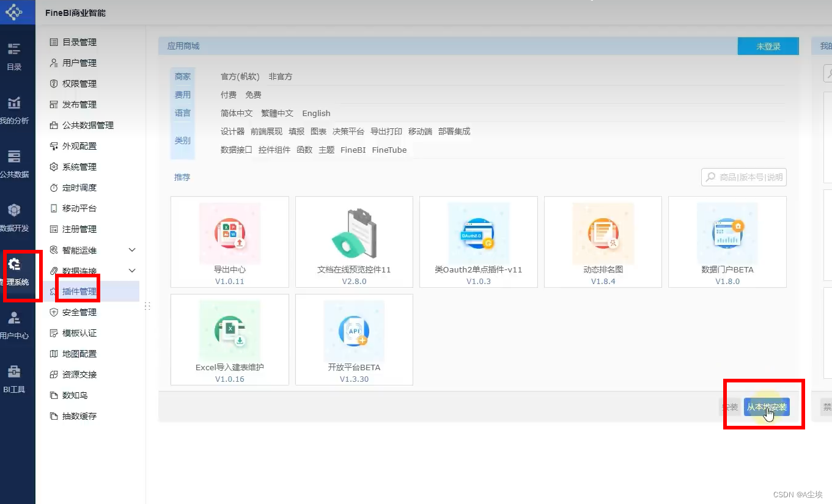The image size is (832, 504).
Task: Open the 目录 section in left rail
Action: (14, 56)
